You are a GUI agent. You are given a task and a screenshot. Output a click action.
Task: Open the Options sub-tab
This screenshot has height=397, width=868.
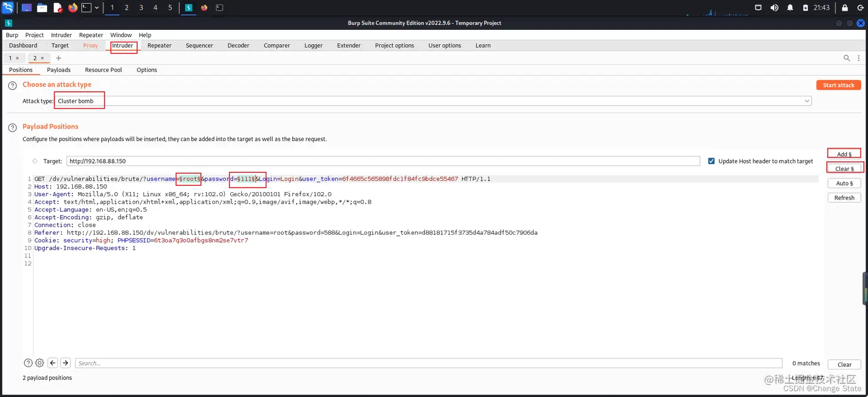147,70
